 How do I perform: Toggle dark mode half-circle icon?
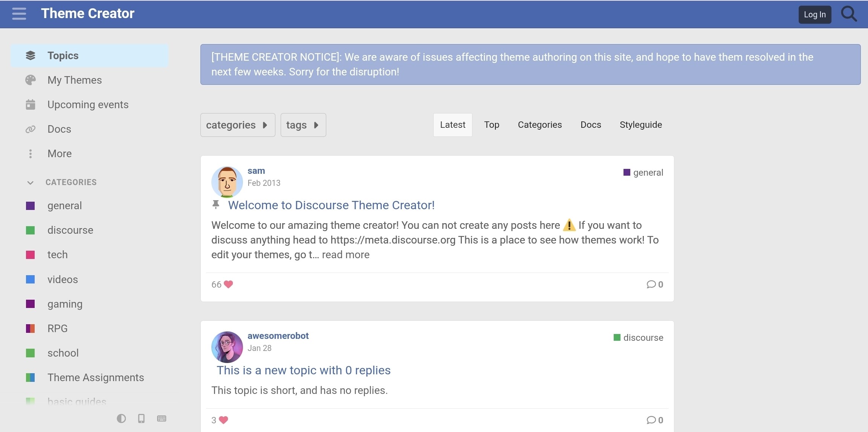click(121, 418)
